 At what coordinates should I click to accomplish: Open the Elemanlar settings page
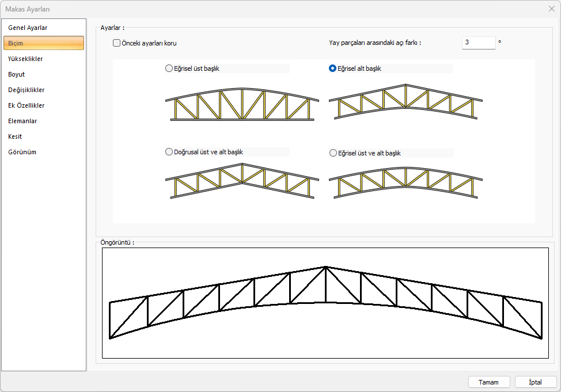[23, 121]
